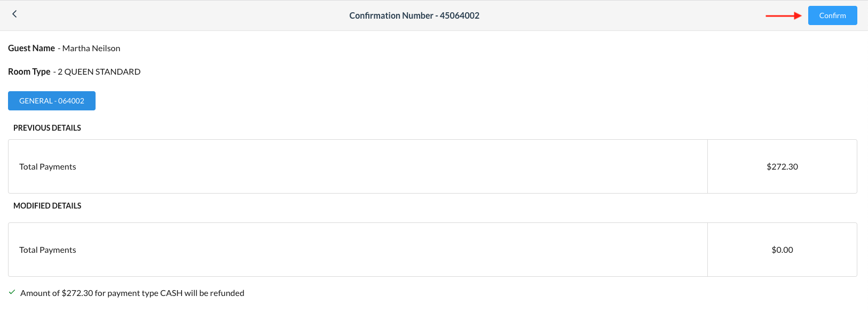Click the Confirmation Number - 45064002 title

click(x=414, y=15)
